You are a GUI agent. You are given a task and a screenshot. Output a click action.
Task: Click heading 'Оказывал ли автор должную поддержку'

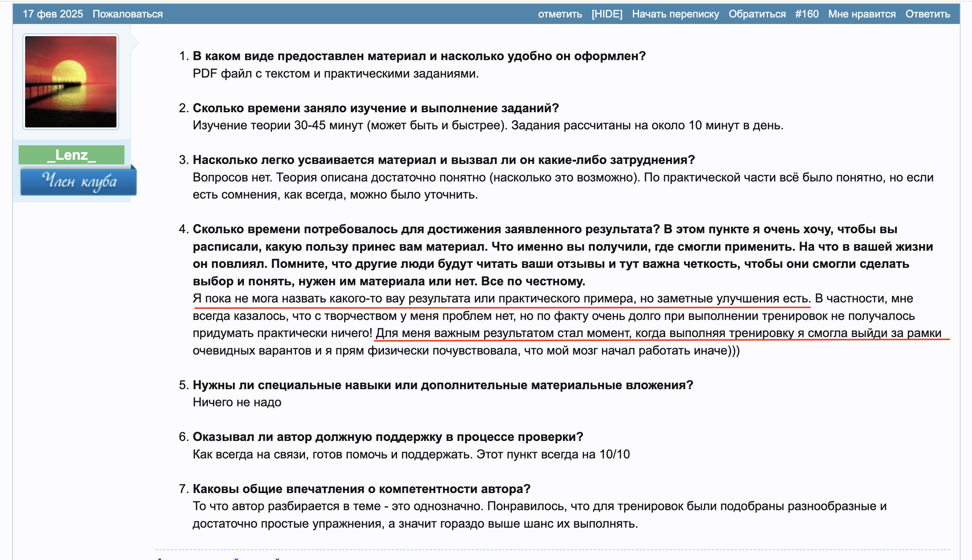click(x=387, y=437)
